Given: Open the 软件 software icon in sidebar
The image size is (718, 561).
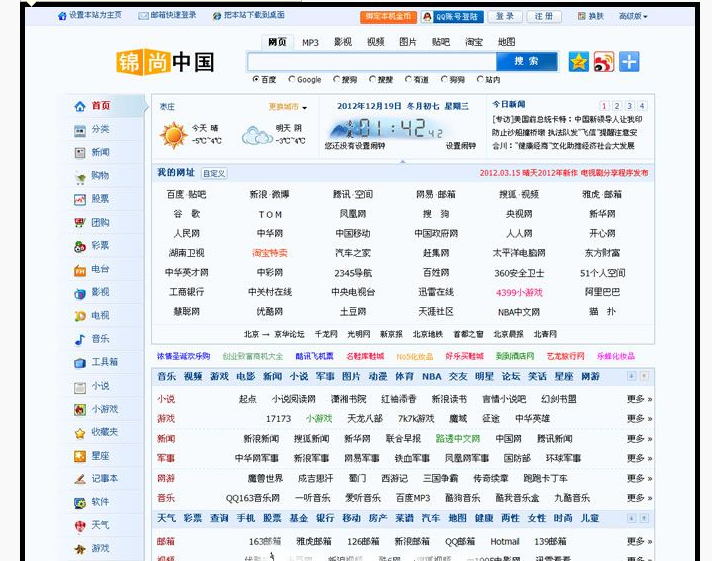Looking at the screenshot, I should 80,503.
